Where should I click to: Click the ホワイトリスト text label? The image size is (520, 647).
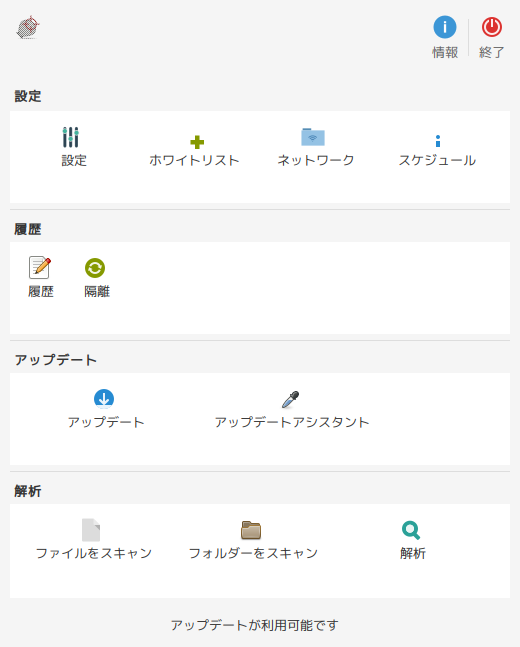194,160
